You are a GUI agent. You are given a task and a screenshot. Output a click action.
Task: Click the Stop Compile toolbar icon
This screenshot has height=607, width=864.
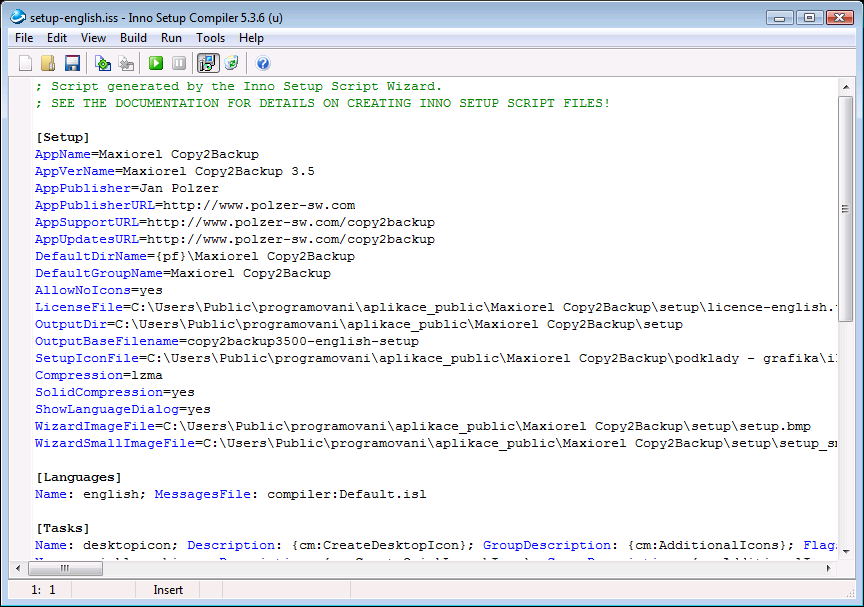[127, 63]
